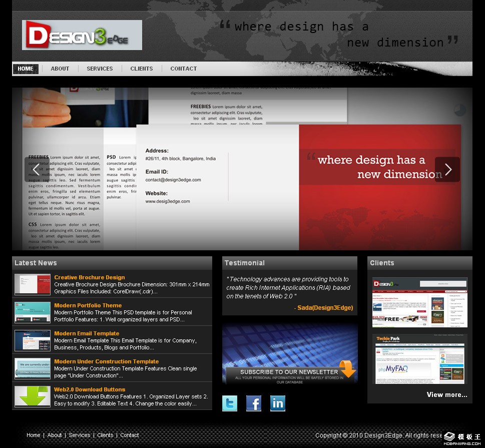Click the orange newsletter download arrow

tap(348, 368)
